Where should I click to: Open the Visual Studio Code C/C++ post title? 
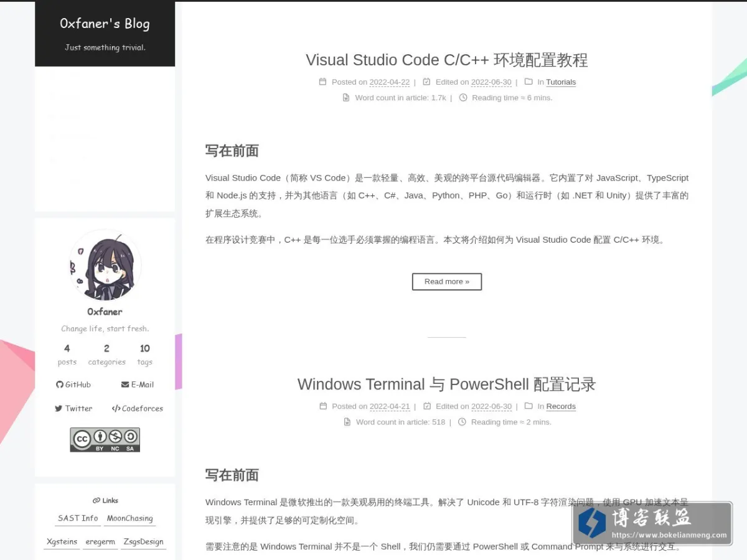(x=446, y=60)
